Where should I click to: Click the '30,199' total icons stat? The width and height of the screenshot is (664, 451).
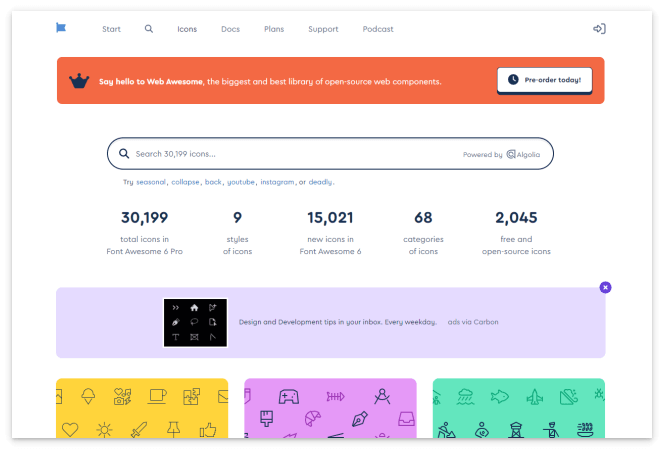[144, 218]
